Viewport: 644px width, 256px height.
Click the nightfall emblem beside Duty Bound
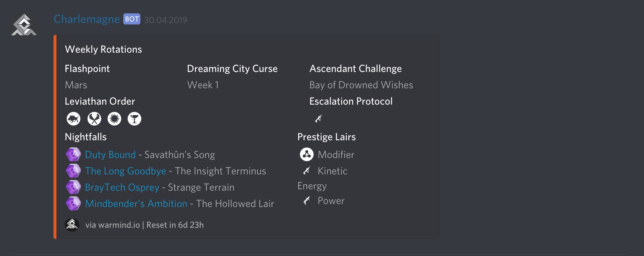[x=74, y=154]
